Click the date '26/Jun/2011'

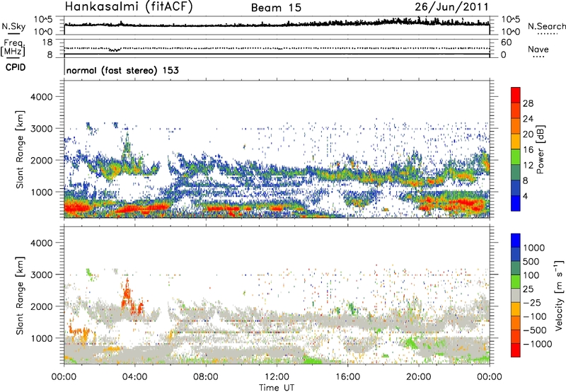(451, 7)
